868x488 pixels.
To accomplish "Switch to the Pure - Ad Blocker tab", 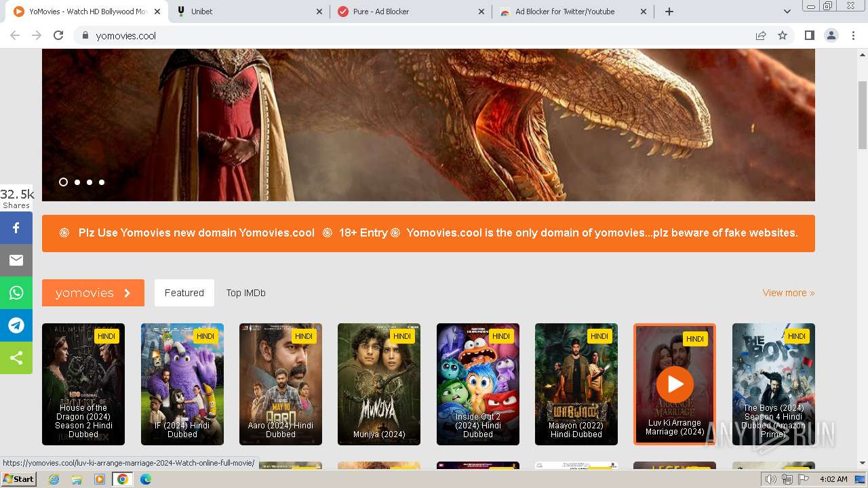I will click(410, 12).
